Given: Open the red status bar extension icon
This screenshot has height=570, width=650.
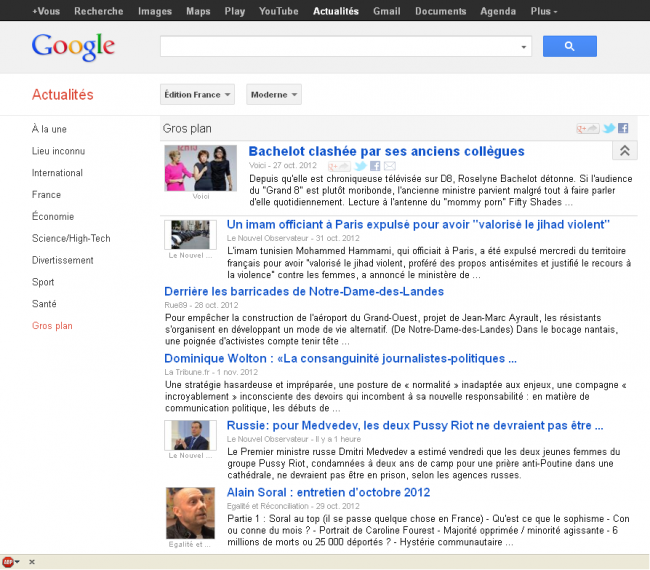Looking at the screenshot, I should coord(7,562).
